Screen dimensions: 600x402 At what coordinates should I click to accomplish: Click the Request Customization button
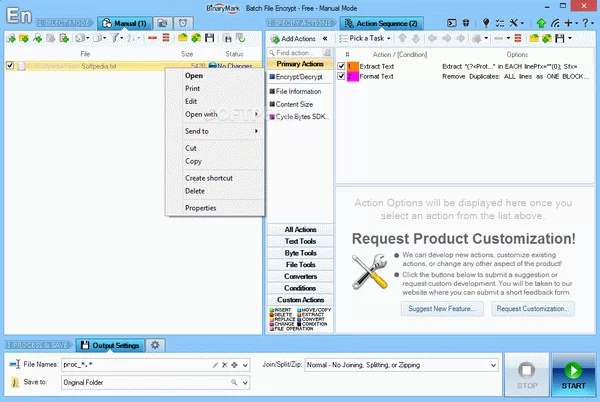(x=531, y=309)
